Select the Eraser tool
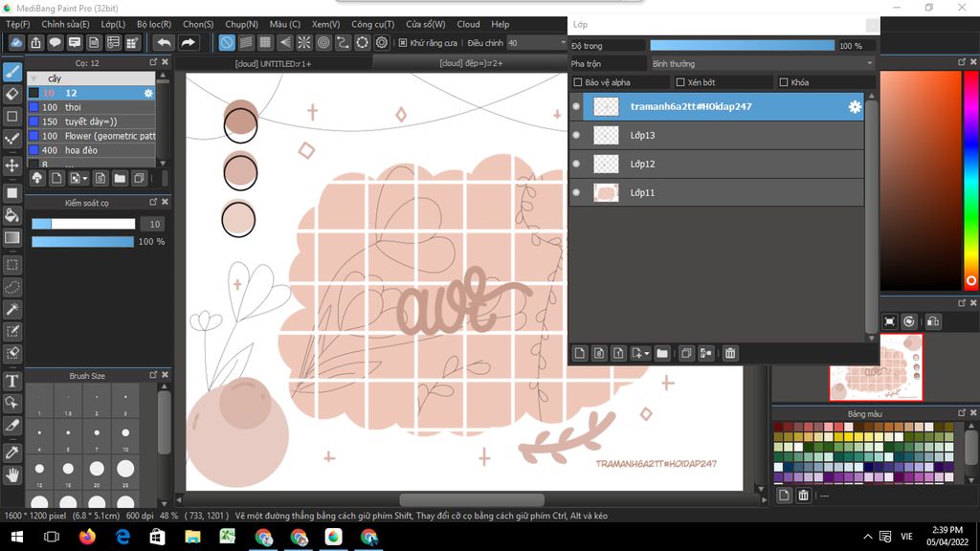 coord(12,95)
